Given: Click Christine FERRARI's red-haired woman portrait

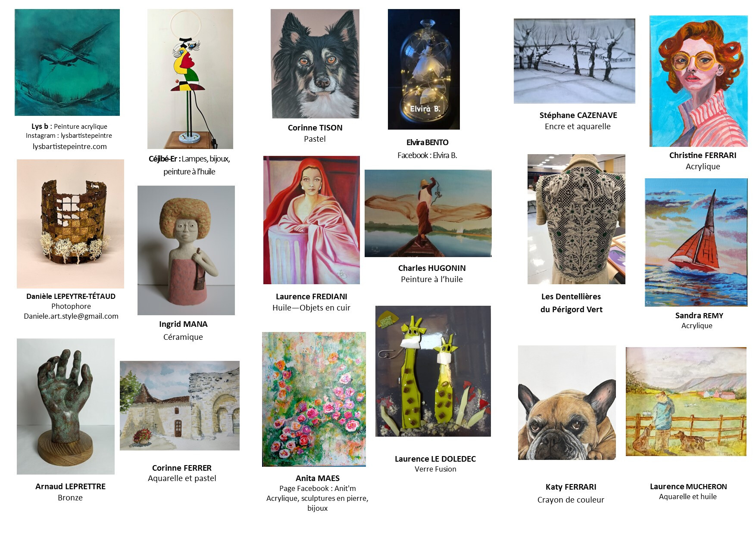Looking at the screenshot, I should pyautogui.click(x=699, y=81).
